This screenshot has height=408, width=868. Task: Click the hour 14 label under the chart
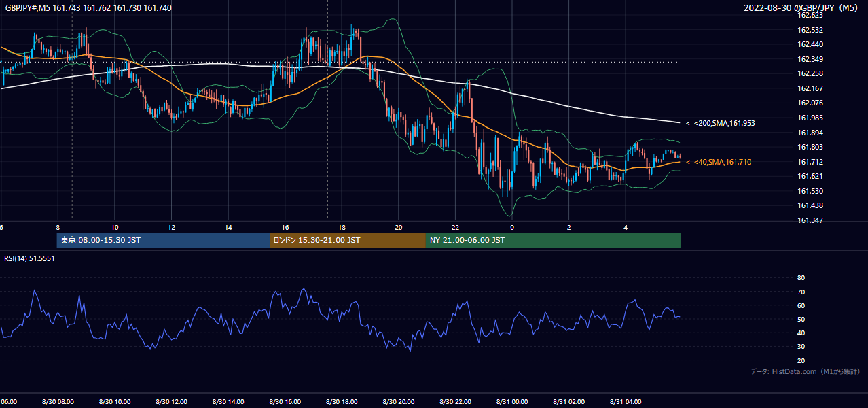point(228,227)
